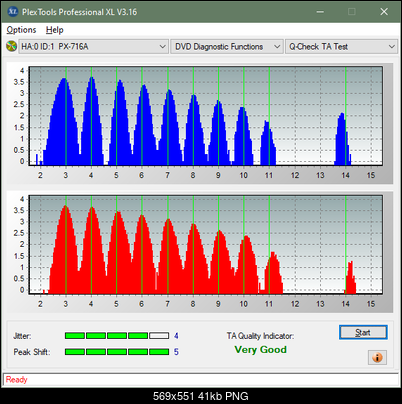Click the Peak Shift level indicator bar
This screenshot has height=404, width=402.
click(x=117, y=352)
